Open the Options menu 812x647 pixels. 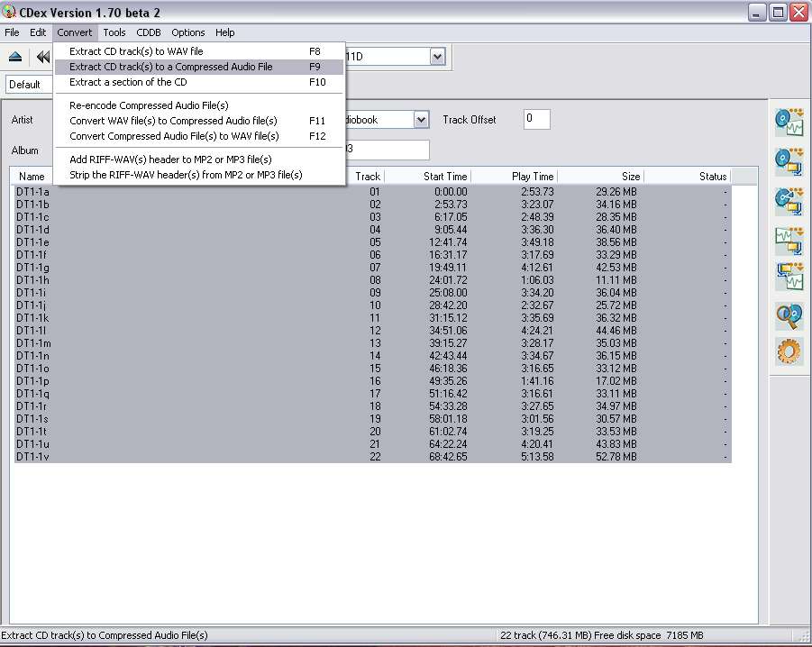[x=188, y=32]
